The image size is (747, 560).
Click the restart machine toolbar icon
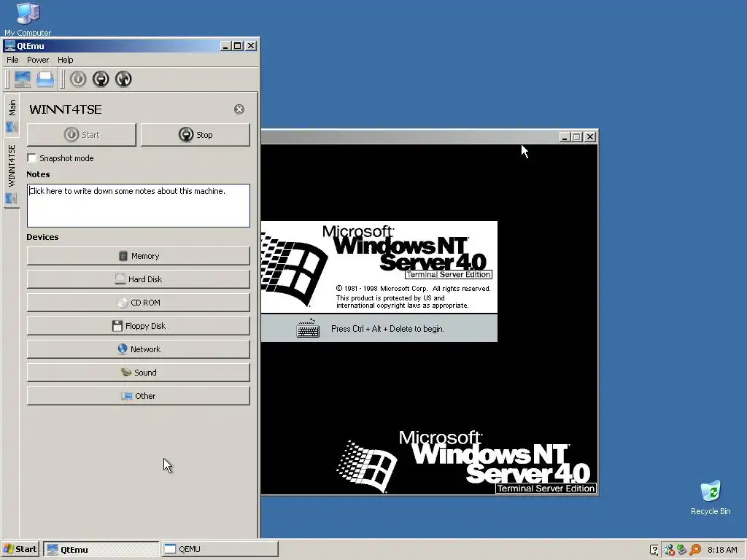123,79
